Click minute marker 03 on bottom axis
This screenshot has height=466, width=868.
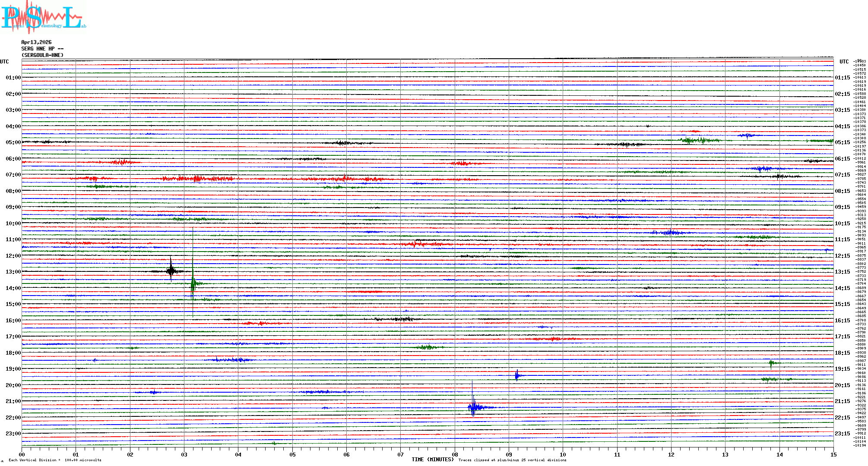(x=184, y=454)
